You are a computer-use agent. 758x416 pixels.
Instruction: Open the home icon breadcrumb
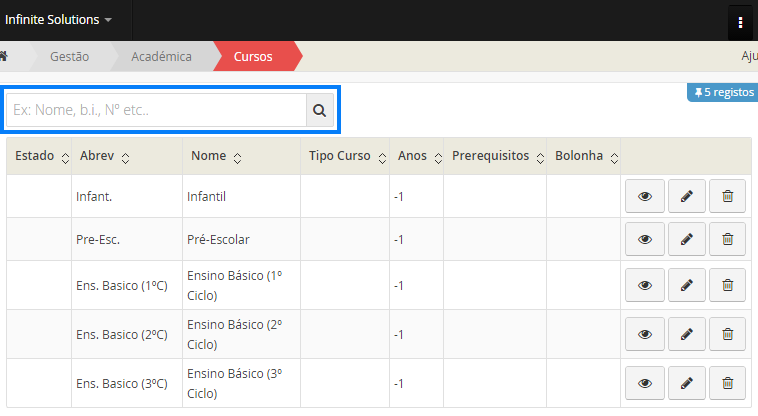[x=4, y=56]
